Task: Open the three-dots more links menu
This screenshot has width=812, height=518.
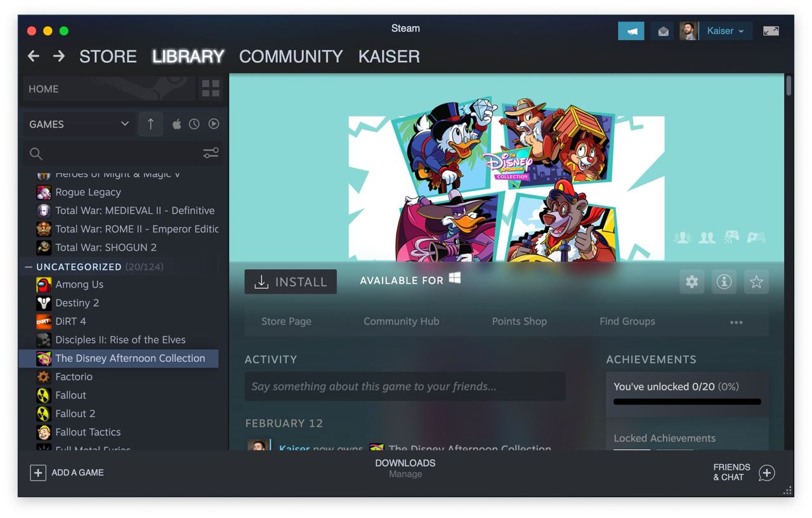Action: point(736,322)
